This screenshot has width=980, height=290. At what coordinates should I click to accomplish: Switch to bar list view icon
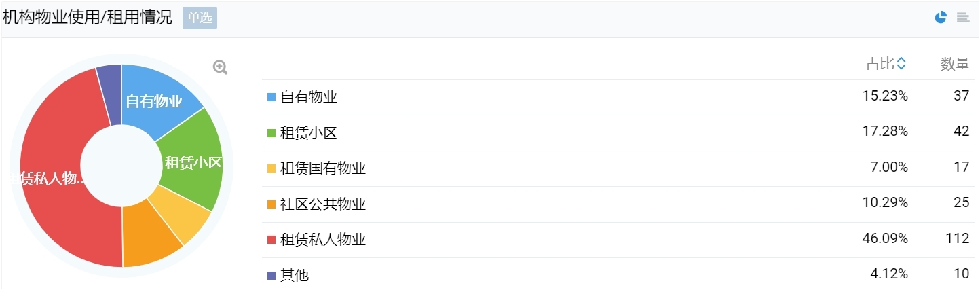[963, 18]
